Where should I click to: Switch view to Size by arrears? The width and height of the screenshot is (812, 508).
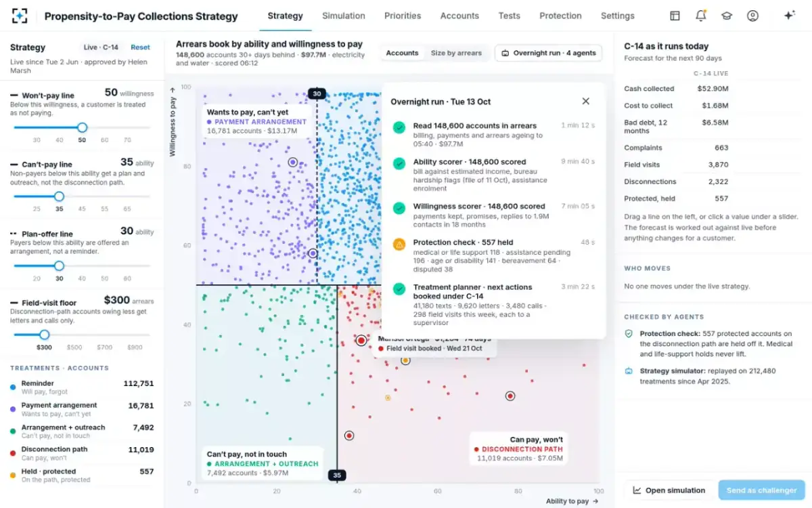point(456,53)
